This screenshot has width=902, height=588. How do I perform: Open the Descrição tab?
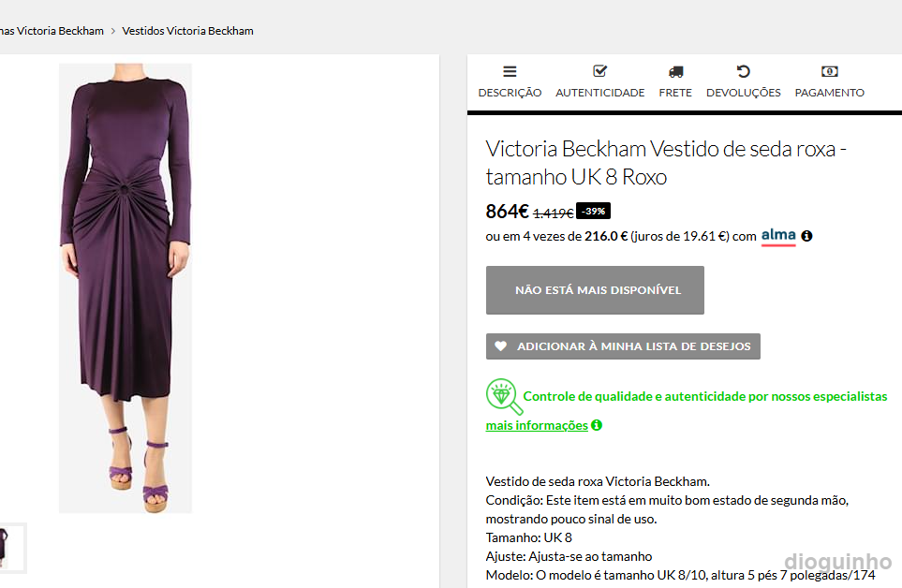pos(510,93)
